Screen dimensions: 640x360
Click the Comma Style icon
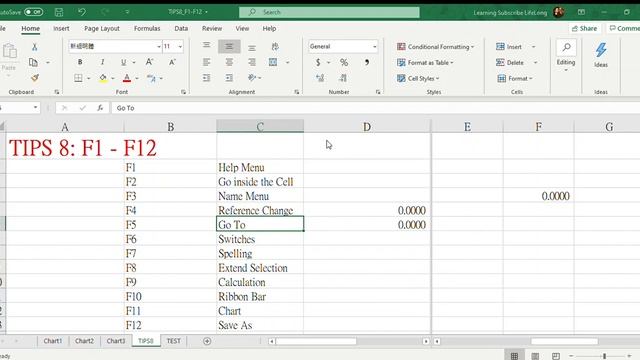pyautogui.click(x=367, y=62)
